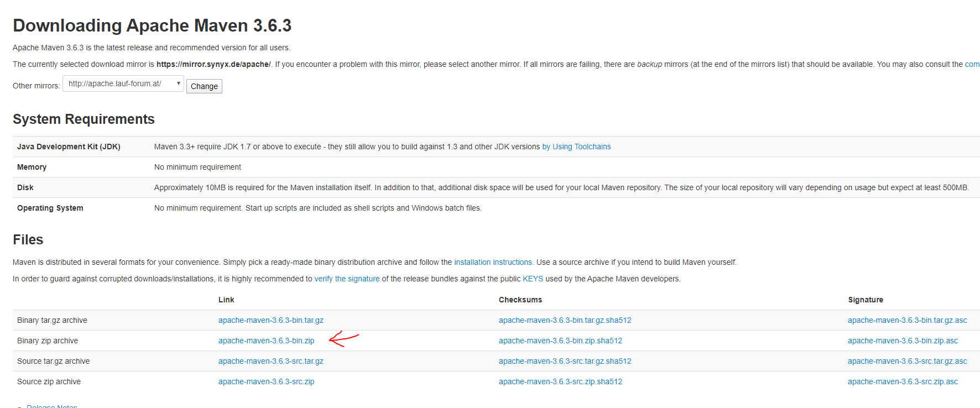
Task: Click the 'System Requirements' heading
Action: [x=84, y=119]
